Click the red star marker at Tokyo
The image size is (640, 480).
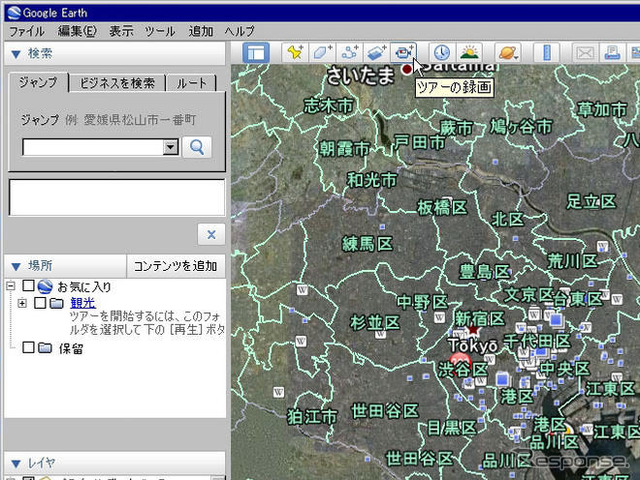[x=473, y=329]
